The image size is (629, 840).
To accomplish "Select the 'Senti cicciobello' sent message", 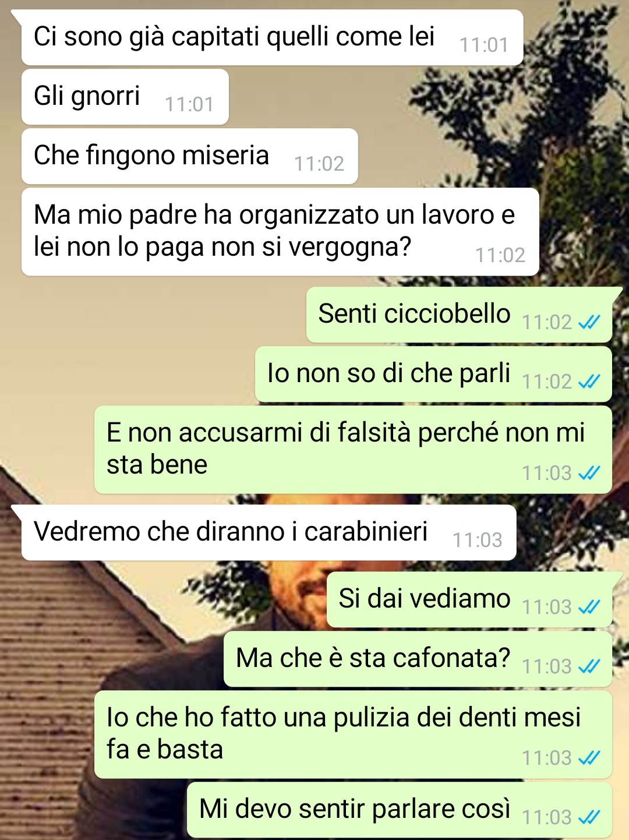I will 459,315.
